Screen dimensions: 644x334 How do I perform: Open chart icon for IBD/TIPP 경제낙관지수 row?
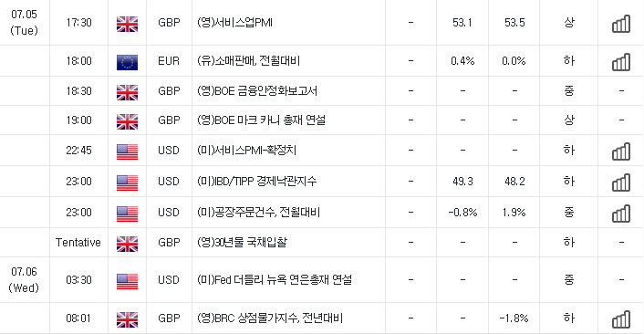tap(621, 183)
